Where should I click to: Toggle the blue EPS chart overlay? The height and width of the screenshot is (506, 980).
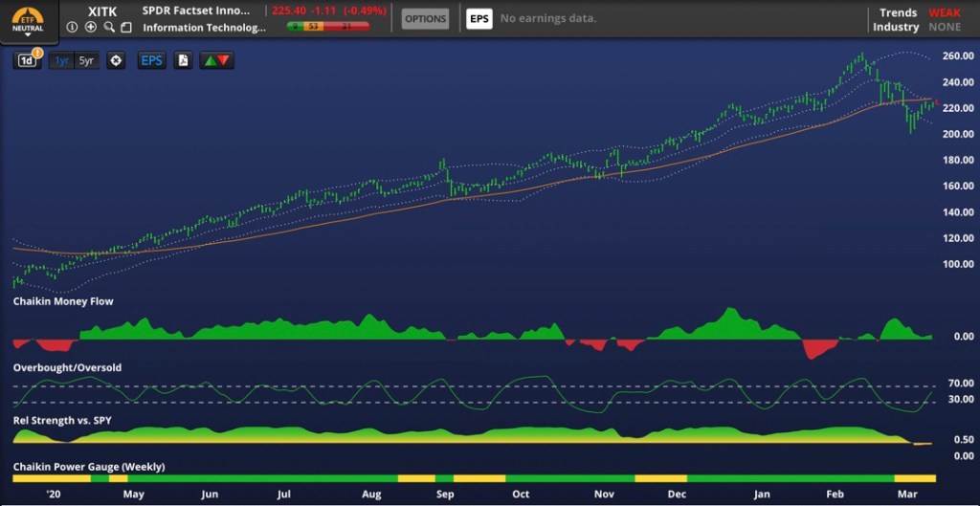tap(151, 60)
